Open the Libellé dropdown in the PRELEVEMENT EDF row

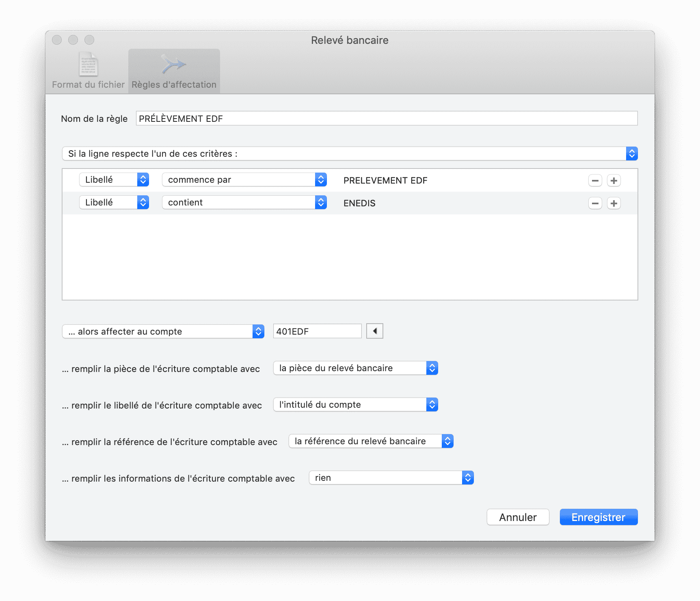114,179
